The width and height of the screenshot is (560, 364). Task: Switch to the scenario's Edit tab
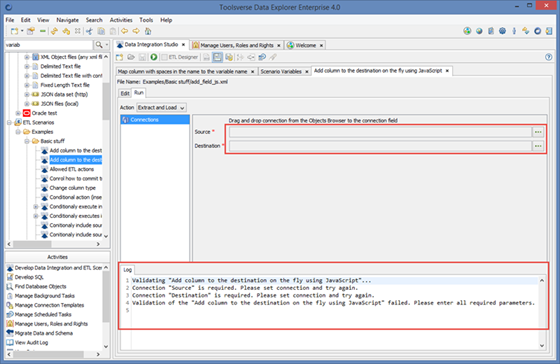click(x=125, y=93)
